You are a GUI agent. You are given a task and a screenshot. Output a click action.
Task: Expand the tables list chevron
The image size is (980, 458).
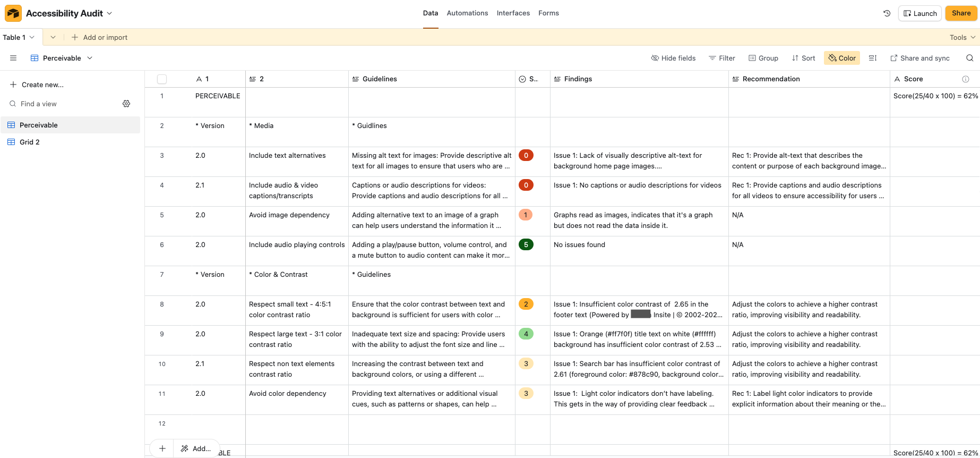click(x=53, y=37)
